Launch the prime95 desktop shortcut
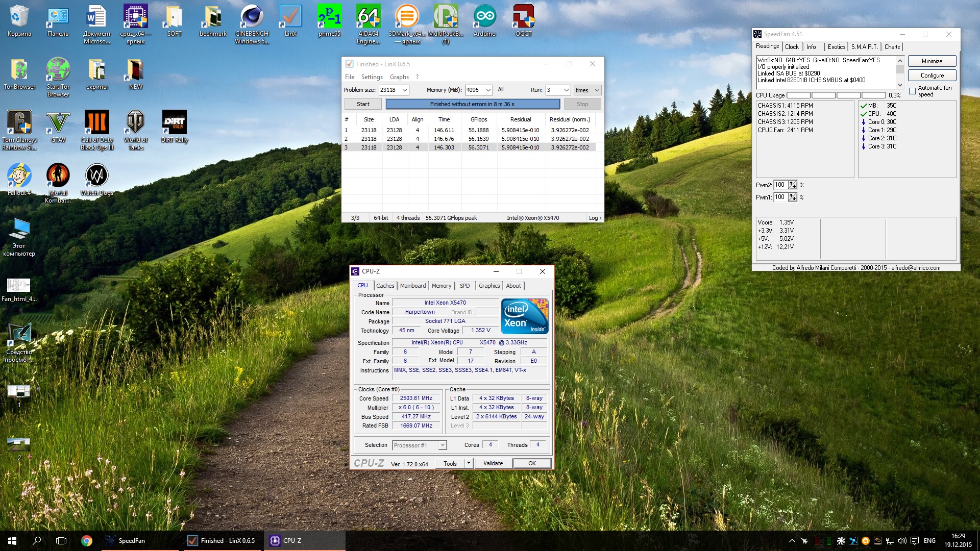Viewport: 980px width, 551px height. tap(329, 18)
